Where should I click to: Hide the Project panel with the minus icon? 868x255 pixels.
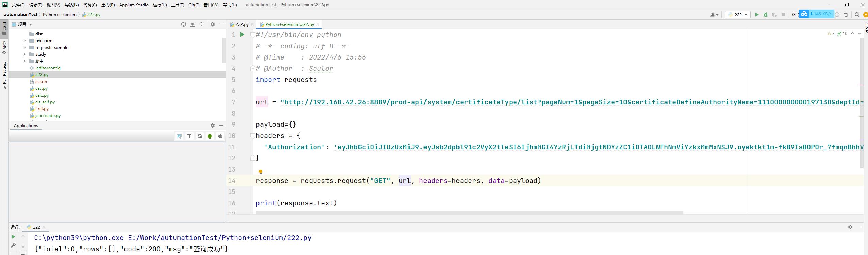(221, 24)
